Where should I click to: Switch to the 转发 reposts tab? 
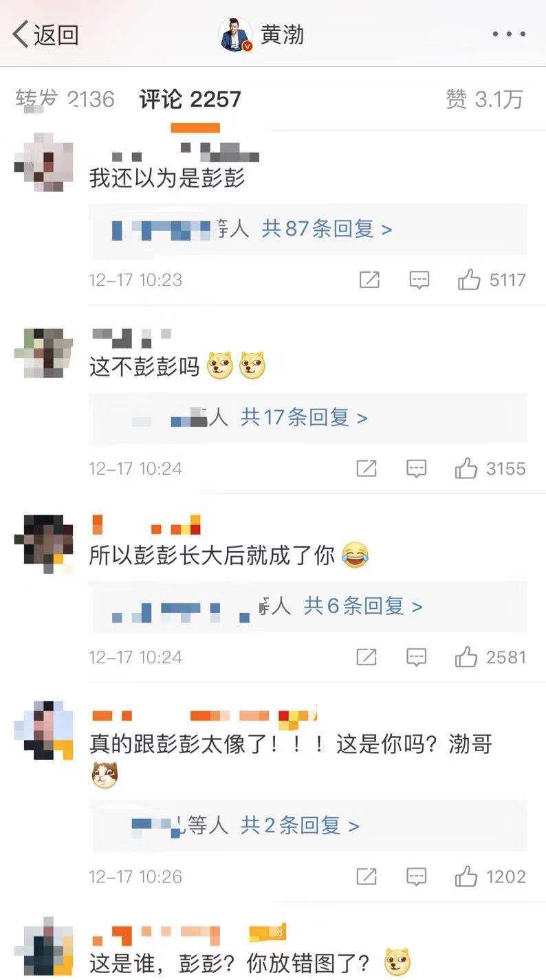65,99
